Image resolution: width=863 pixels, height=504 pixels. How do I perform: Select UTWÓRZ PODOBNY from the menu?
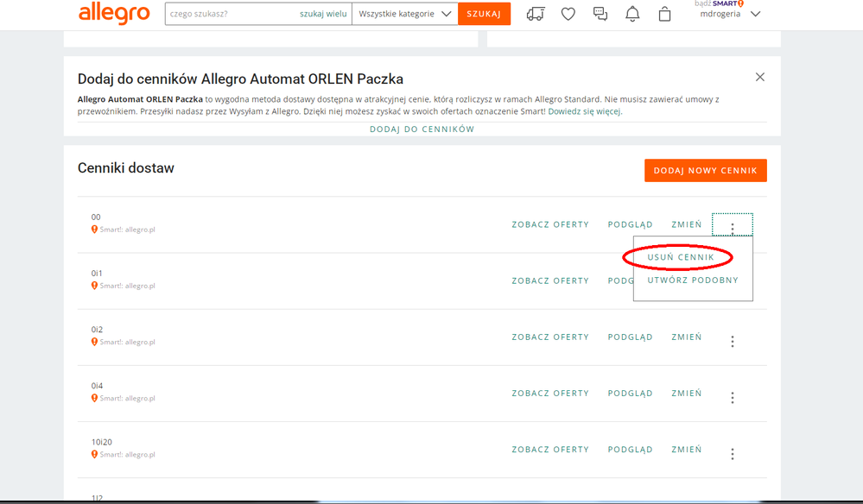692,280
